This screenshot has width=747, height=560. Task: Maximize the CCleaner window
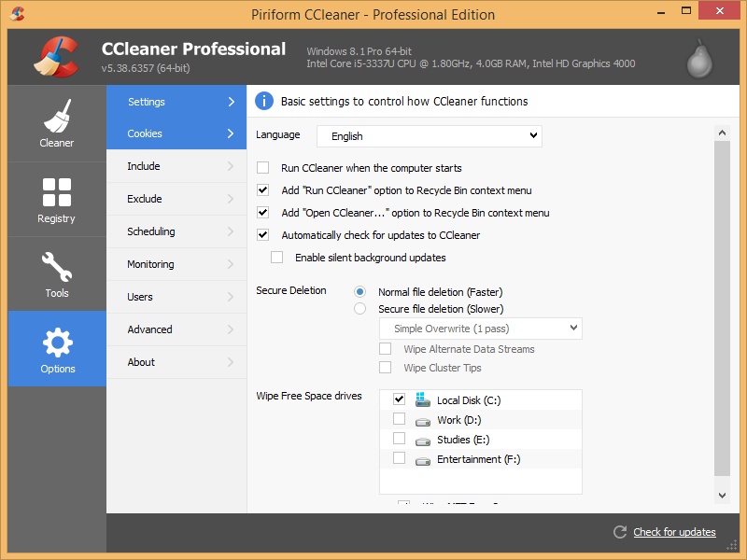pyautogui.click(x=686, y=10)
